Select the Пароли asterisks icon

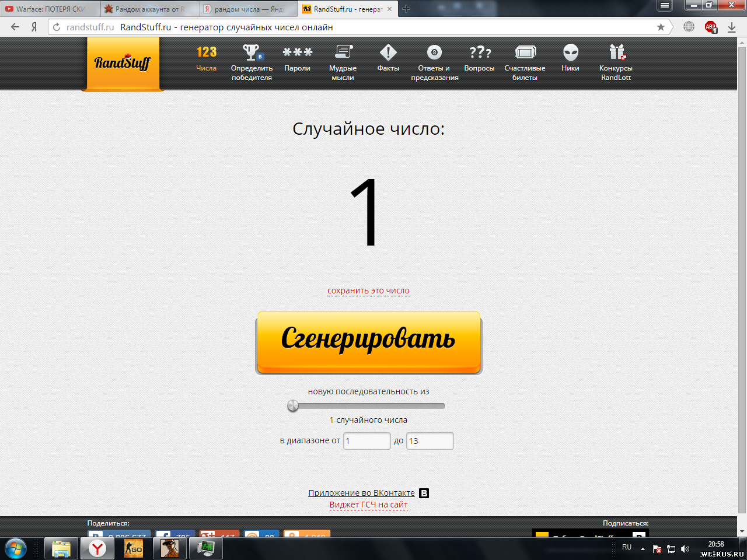(298, 52)
